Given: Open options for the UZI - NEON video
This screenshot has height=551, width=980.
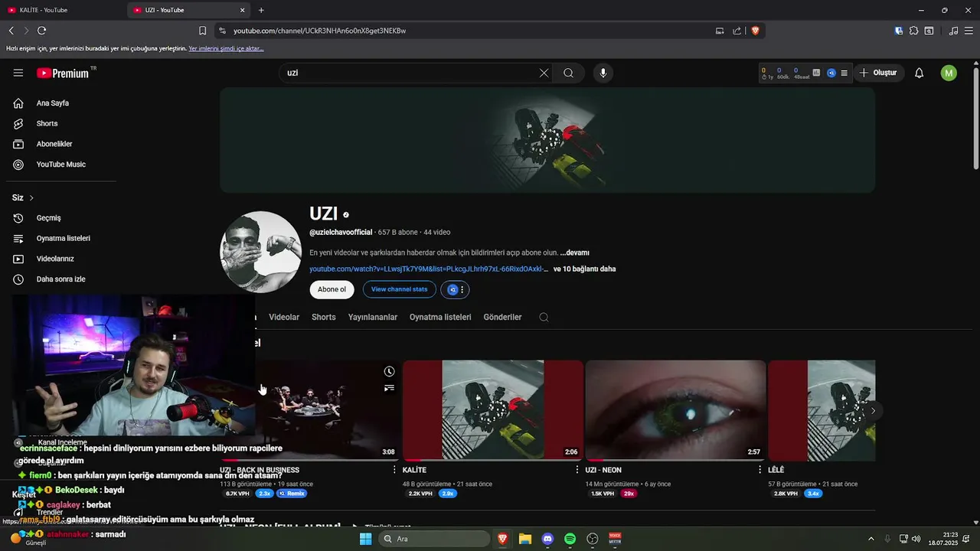Looking at the screenshot, I should point(759,470).
